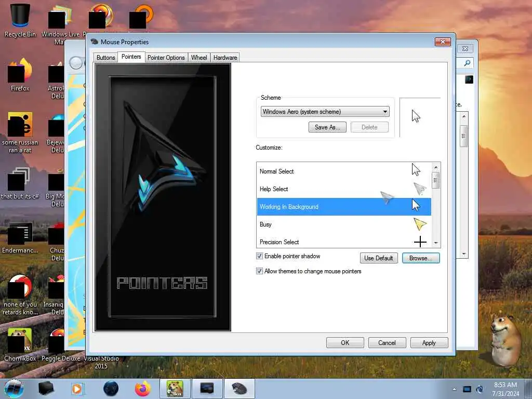Image resolution: width=532 pixels, height=399 pixels.
Task: Switch to the Wheel tab
Action: coord(199,58)
